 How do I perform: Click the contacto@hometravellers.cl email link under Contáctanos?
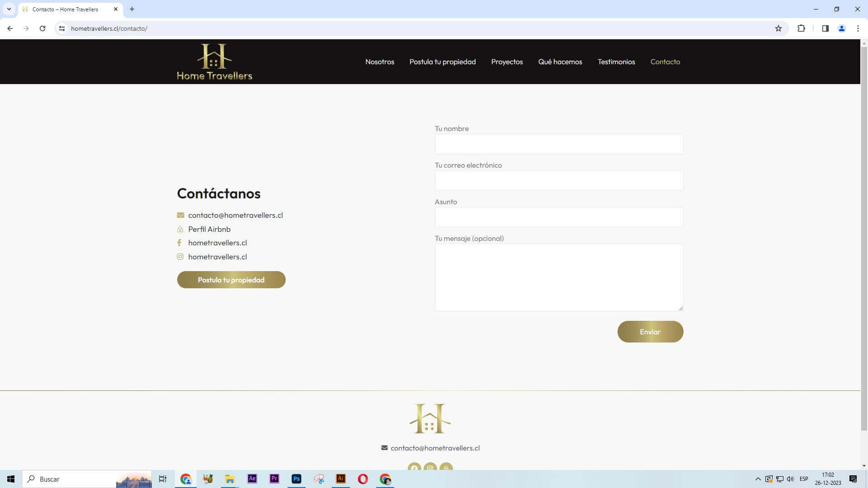tap(235, 215)
